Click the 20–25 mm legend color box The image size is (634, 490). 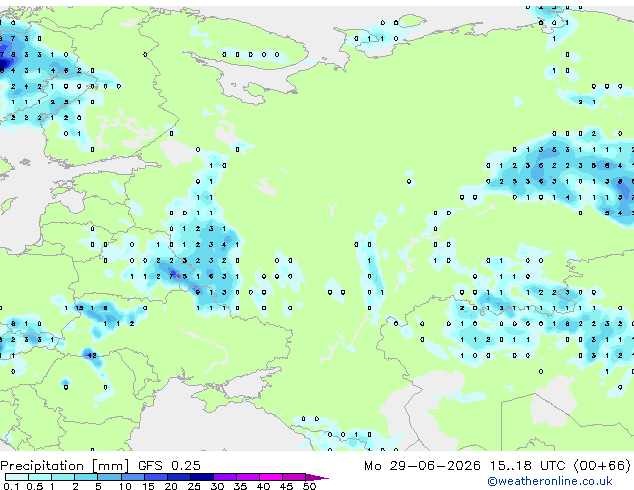tap(179, 477)
